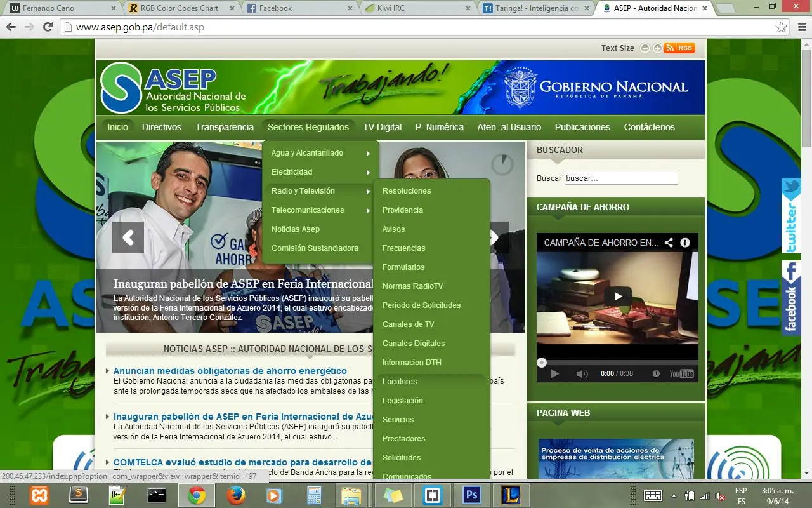Mute the video with the speaker icon

point(582,373)
